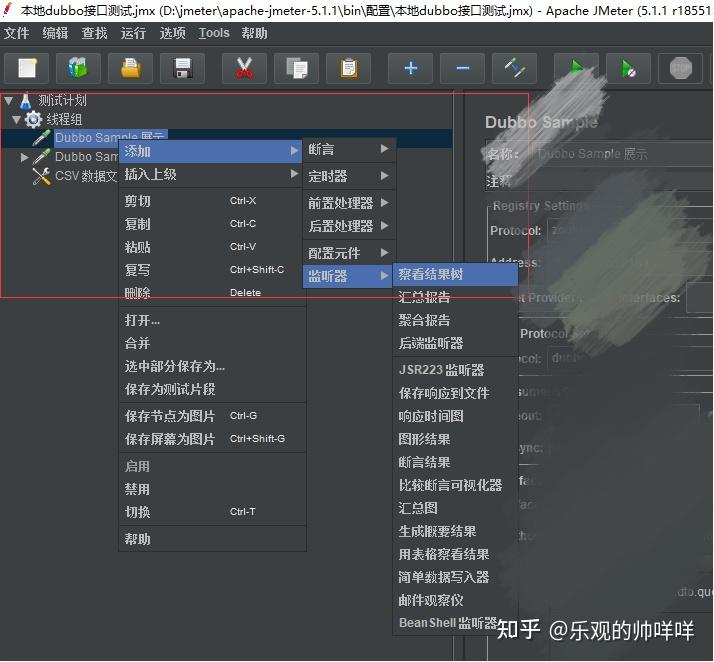The height and width of the screenshot is (662, 714).
Task: Select 汇总报告 listener
Action: pyautogui.click(x=455, y=297)
